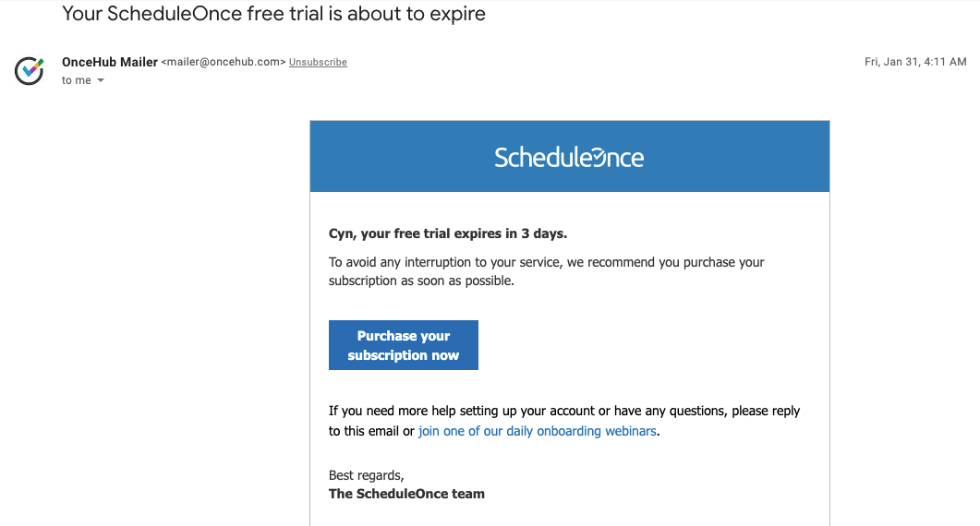Click the Unsubscribe link next to sender
Image resolution: width=980 pixels, height=526 pixels.
pyautogui.click(x=318, y=63)
